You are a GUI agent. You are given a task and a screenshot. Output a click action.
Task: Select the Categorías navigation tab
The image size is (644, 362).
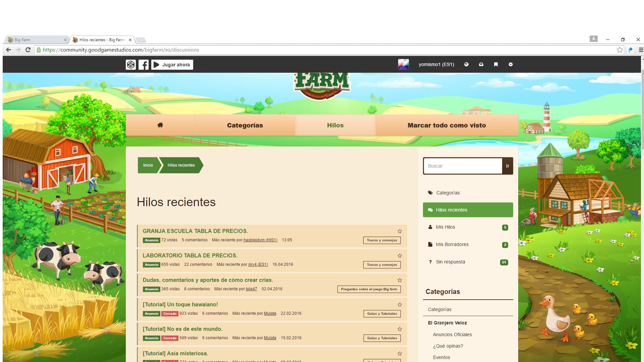tap(245, 125)
